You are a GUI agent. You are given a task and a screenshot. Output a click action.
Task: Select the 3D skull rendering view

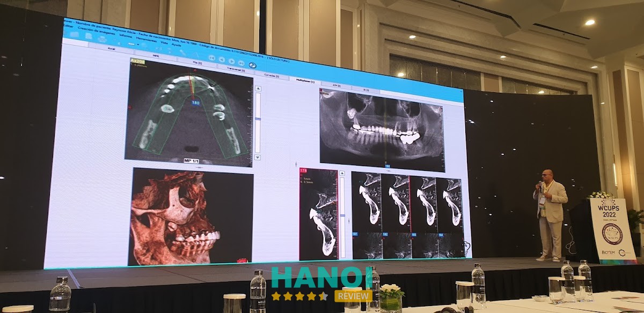(x=192, y=217)
